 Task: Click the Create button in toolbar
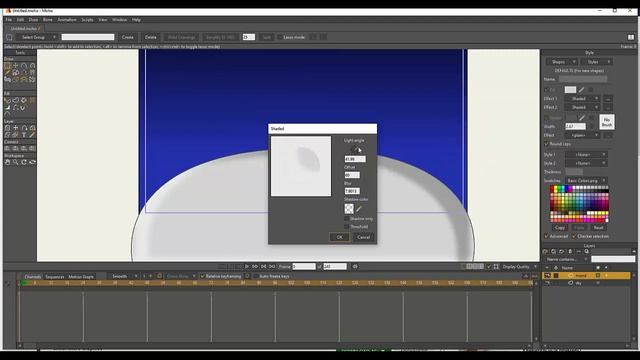coord(127,37)
